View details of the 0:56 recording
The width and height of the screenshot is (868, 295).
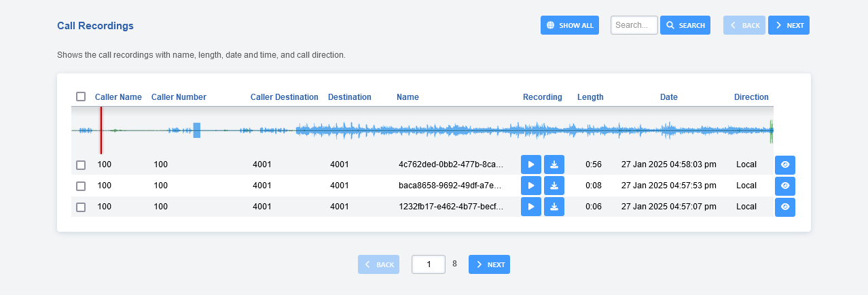784,164
